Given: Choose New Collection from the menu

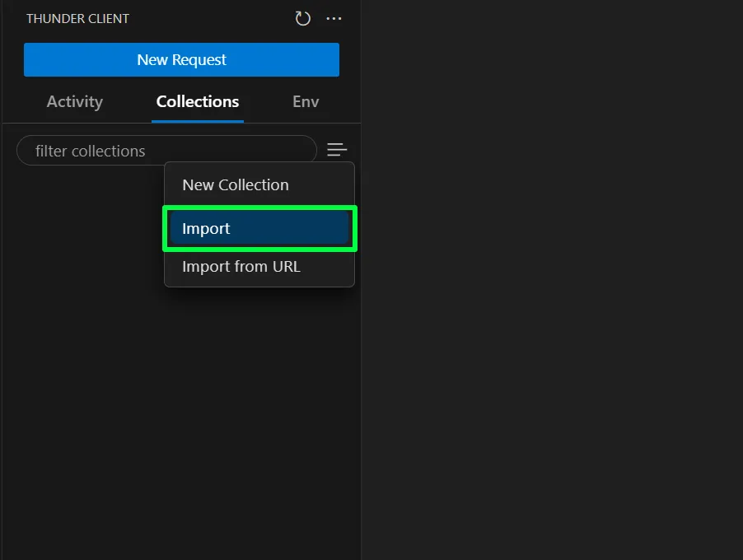Looking at the screenshot, I should pyautogui.click(x=259, y=184).
